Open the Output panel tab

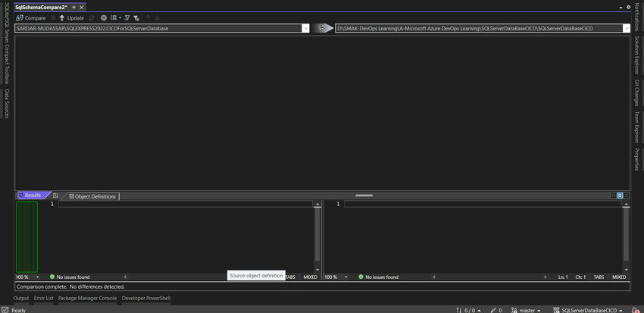click(x=21, y=298)
